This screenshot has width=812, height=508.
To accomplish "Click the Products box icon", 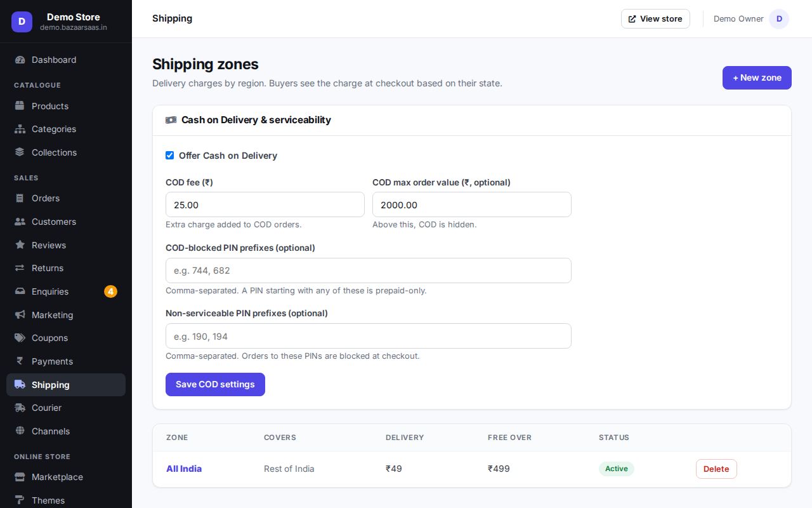I will [x=20, y=106].
